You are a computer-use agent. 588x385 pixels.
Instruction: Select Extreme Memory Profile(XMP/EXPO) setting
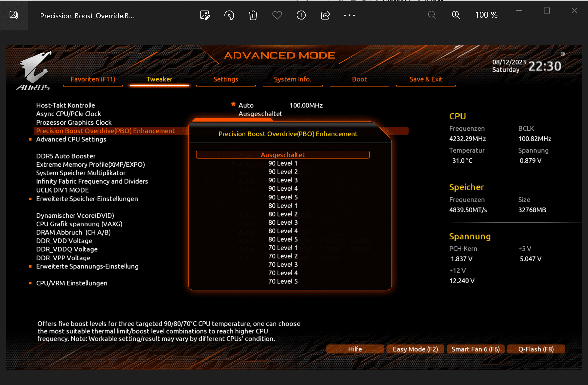click(90, 165)
